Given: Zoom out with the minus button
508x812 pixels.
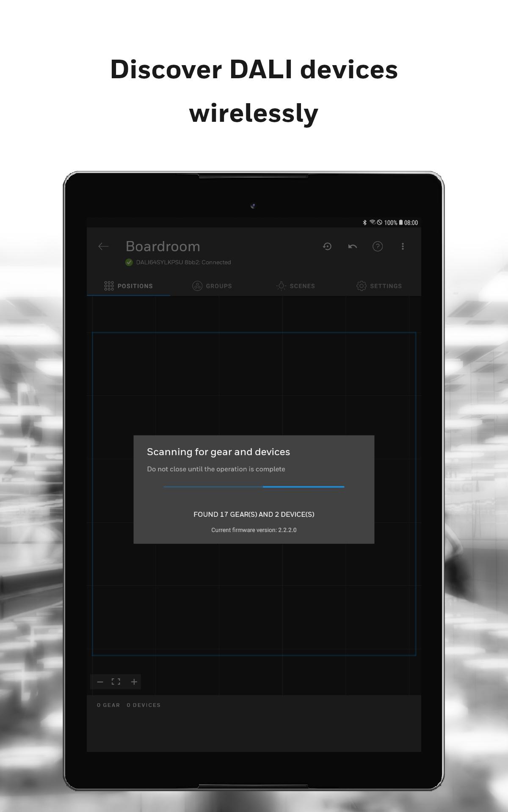Looking at the screenshot, I should click(100, 682).
